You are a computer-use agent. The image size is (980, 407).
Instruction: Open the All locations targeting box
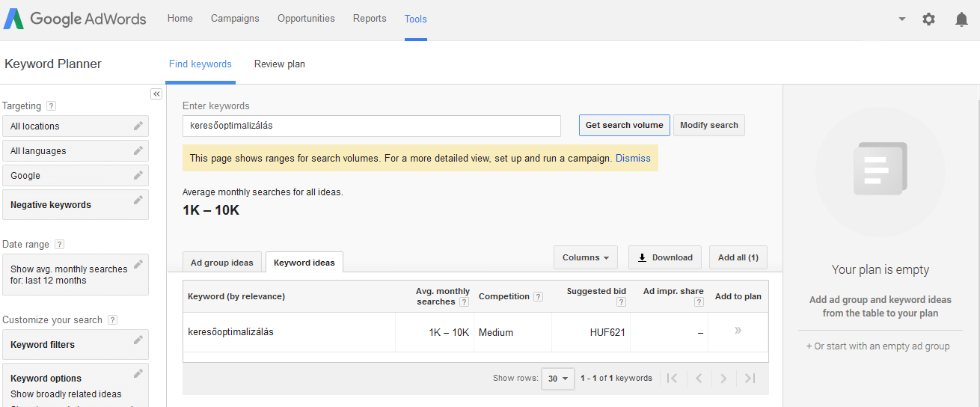[76, 126]
